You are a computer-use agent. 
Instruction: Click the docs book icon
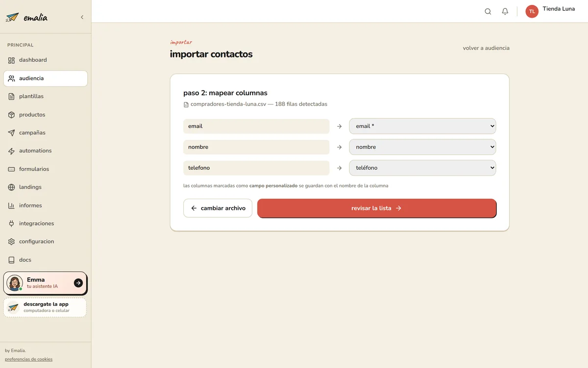coord(11,260)
